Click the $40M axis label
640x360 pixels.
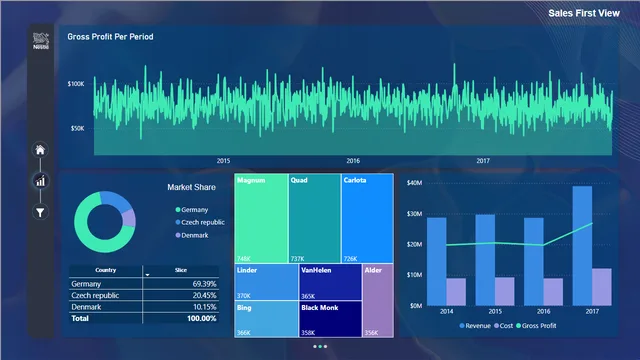tap(414, 182)
